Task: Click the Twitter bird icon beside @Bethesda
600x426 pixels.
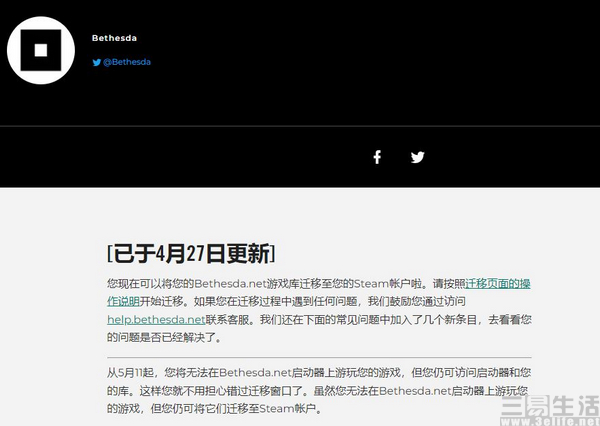Action: pyautogui.click(x=97, y=62)
